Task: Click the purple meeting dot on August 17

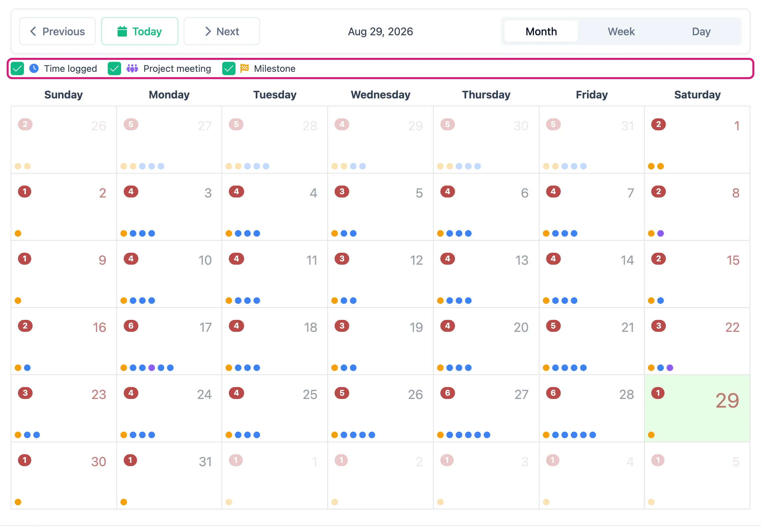Action: click(x=152, y=368)
